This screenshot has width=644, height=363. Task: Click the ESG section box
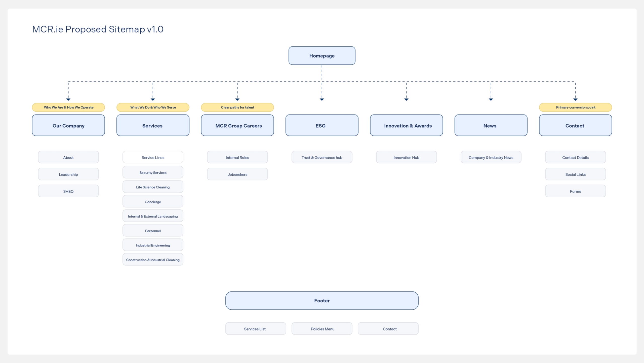tap(322, 125)
